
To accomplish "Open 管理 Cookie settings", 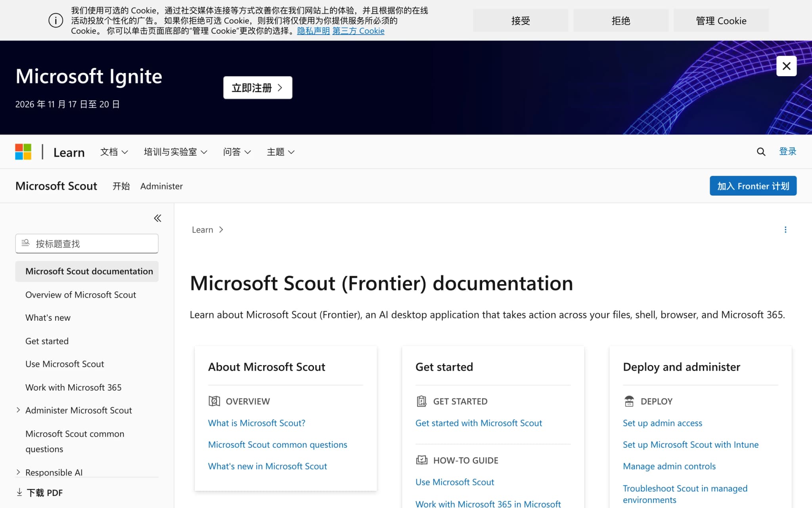I will pos(721,21).
